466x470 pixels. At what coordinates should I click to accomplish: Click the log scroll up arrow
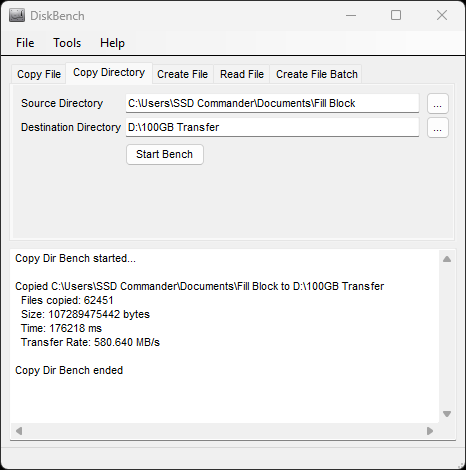pos(447,259)
